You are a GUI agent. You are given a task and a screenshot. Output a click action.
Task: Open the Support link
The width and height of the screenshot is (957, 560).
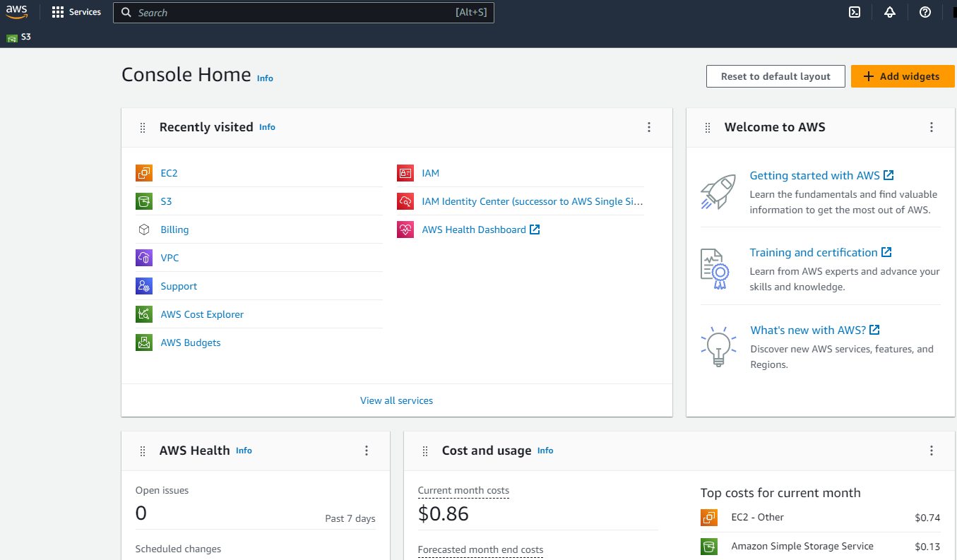pos(179,286)
